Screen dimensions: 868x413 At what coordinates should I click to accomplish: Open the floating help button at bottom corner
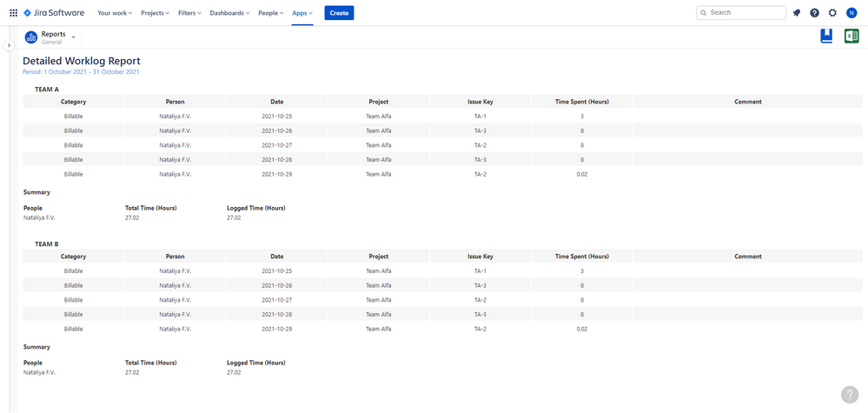tap(850, 394)
